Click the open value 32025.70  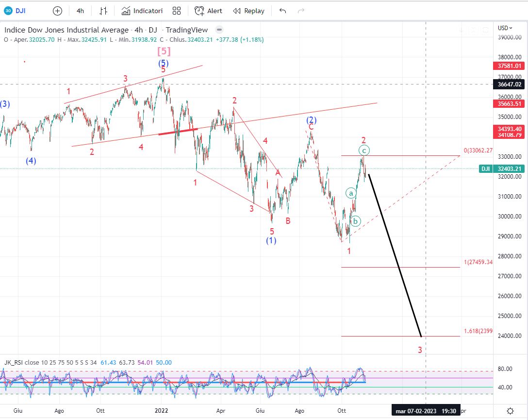[42, 40]
